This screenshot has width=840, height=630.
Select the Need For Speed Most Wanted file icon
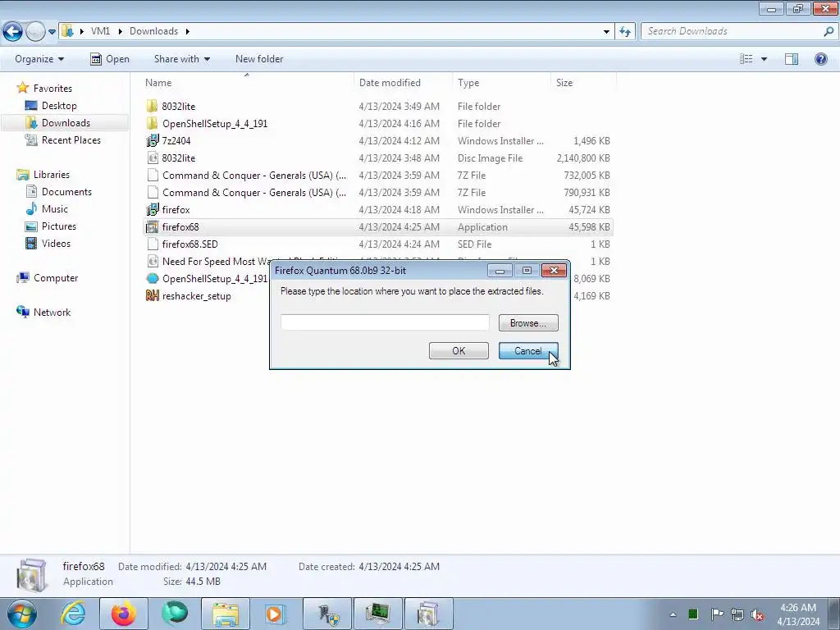152,261
